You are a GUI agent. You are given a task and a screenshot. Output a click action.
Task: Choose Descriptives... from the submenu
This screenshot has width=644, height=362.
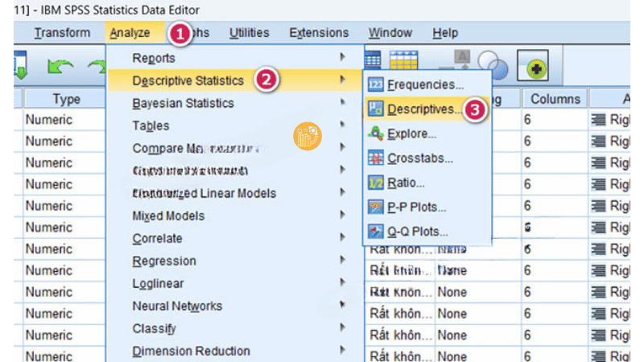click(427, 109)
